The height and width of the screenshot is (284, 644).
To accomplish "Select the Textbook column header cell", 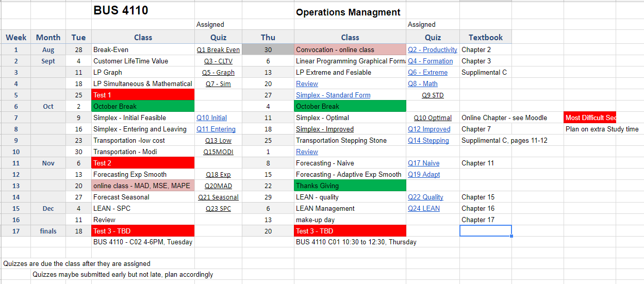I will point(485,37).
